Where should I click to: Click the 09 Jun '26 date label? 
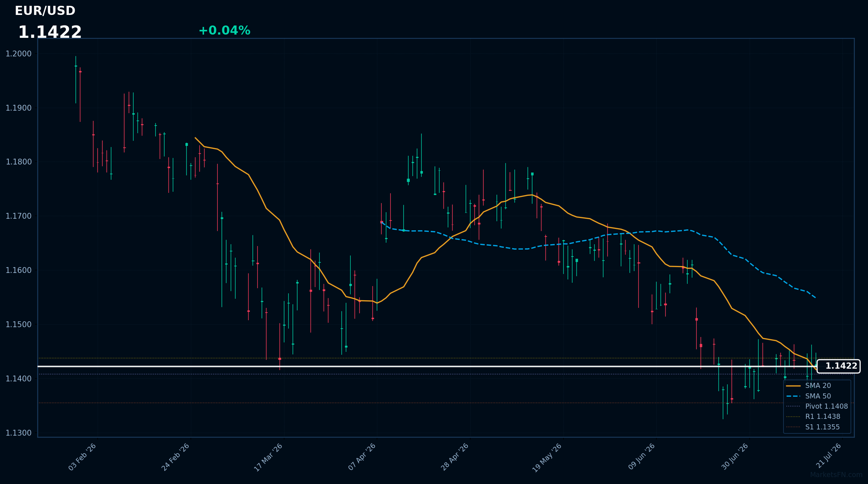point(641,457)
